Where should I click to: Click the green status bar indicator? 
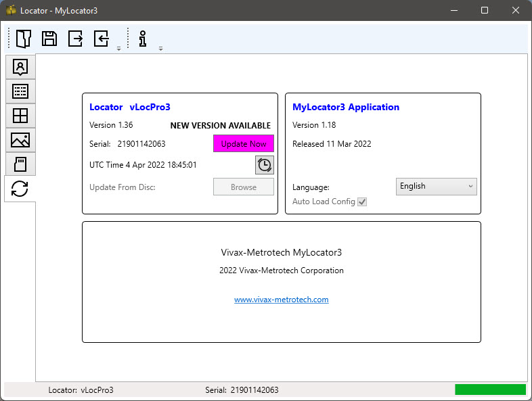[490, 390]
